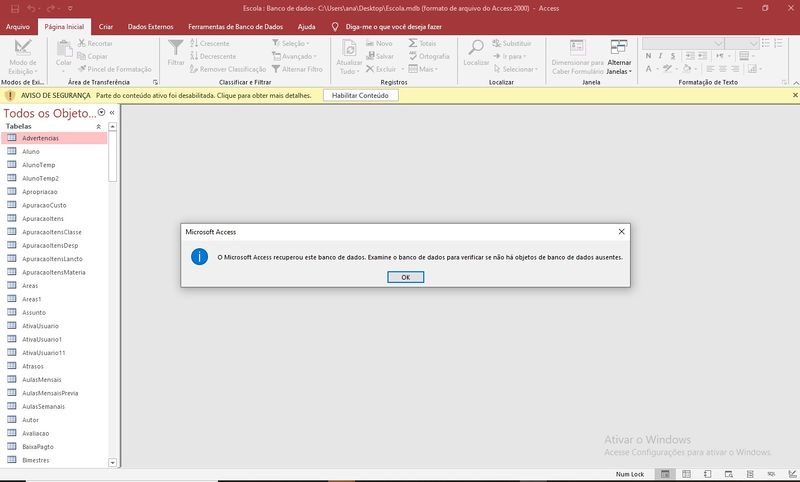Open the Dados Externos tab
Viewport: 800px width, 482px height.
(151, 27)
